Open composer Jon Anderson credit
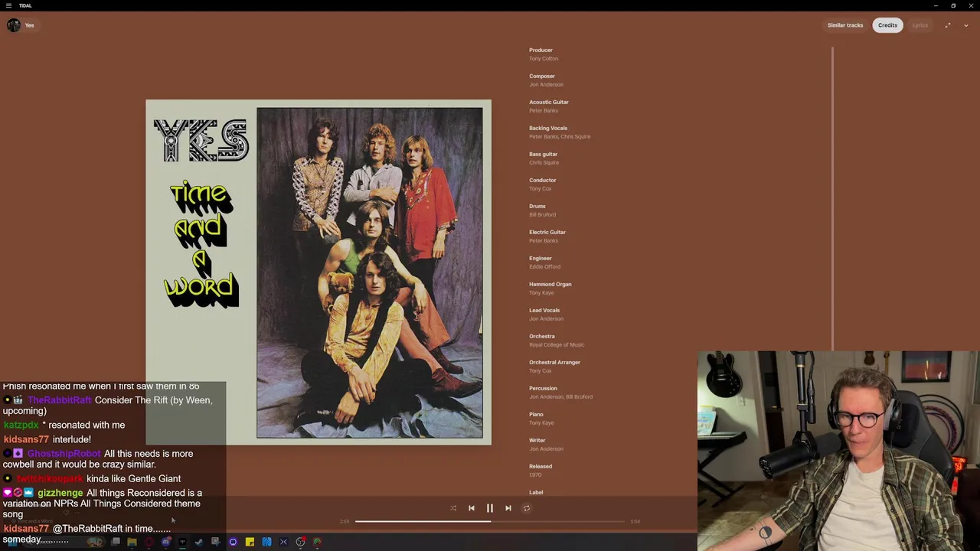This screenshot has height=551, width=980. pos(546,85)
